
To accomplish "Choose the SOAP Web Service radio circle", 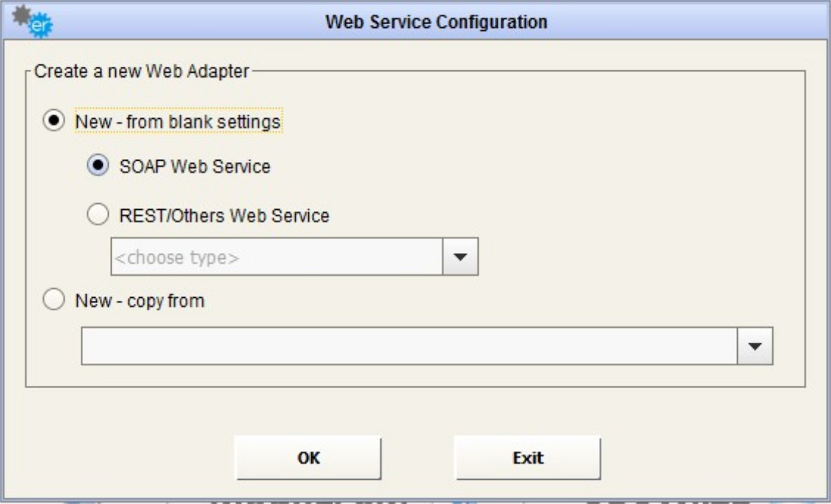I will 96,167.
